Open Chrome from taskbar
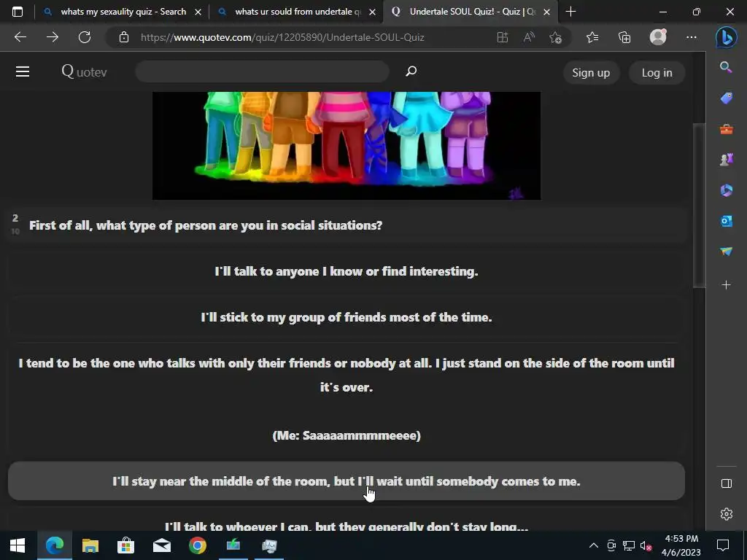 [197, 545]
